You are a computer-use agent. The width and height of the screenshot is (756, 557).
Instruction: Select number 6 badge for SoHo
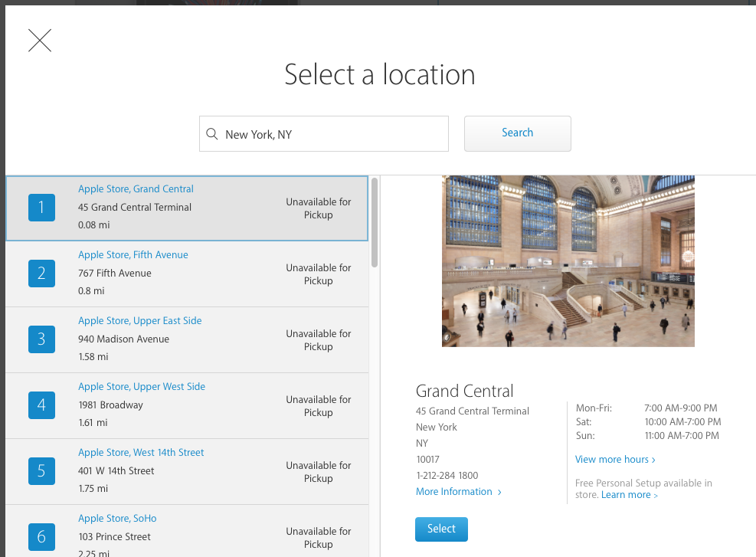click(x=41, y=537)
